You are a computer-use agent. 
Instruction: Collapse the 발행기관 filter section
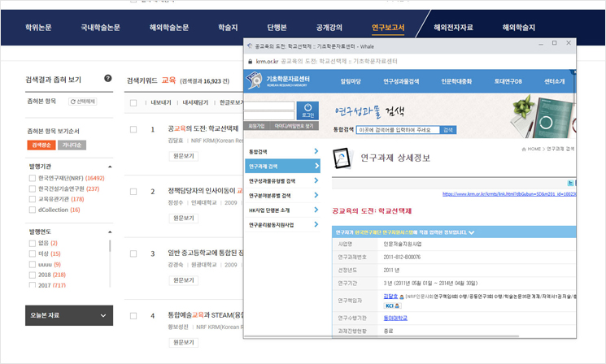[x=110, y=167]
